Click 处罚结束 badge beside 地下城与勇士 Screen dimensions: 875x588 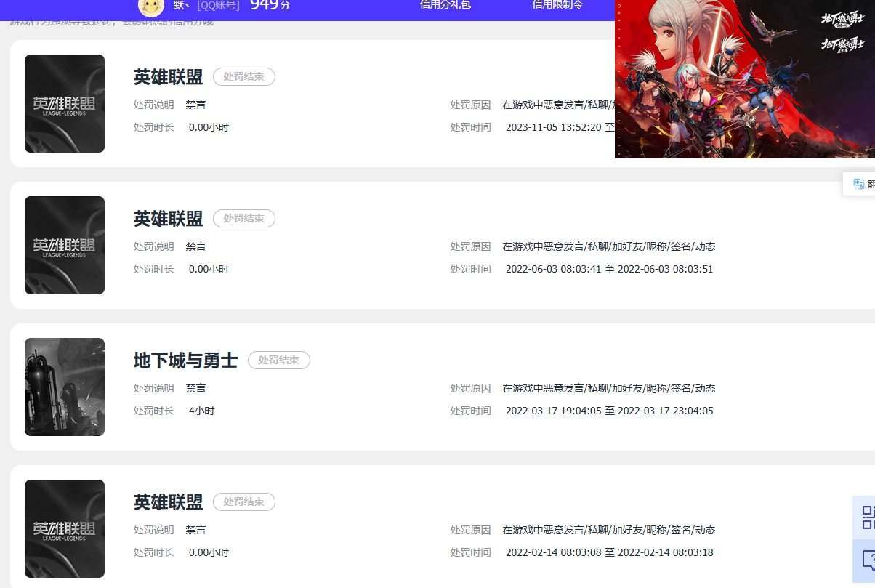pyautogui.click(x=279, y=361)
